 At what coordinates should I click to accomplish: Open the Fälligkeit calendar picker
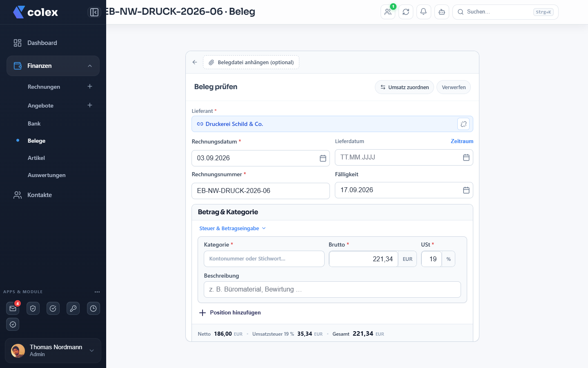pyautogui.click(x=466, y=190)
